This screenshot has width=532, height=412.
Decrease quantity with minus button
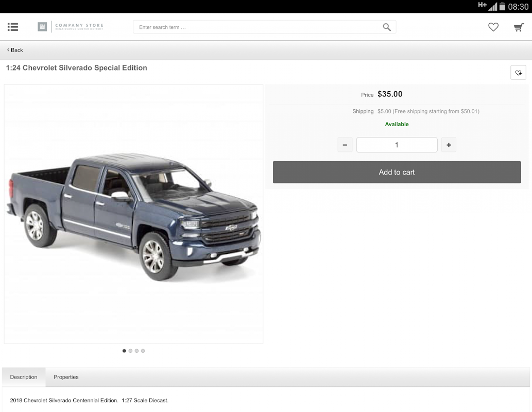[x=345, y=145]
